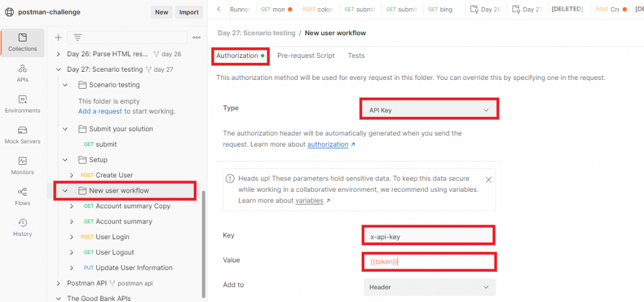
Task: Click the fork icon beside postman api
Action: 113,283
